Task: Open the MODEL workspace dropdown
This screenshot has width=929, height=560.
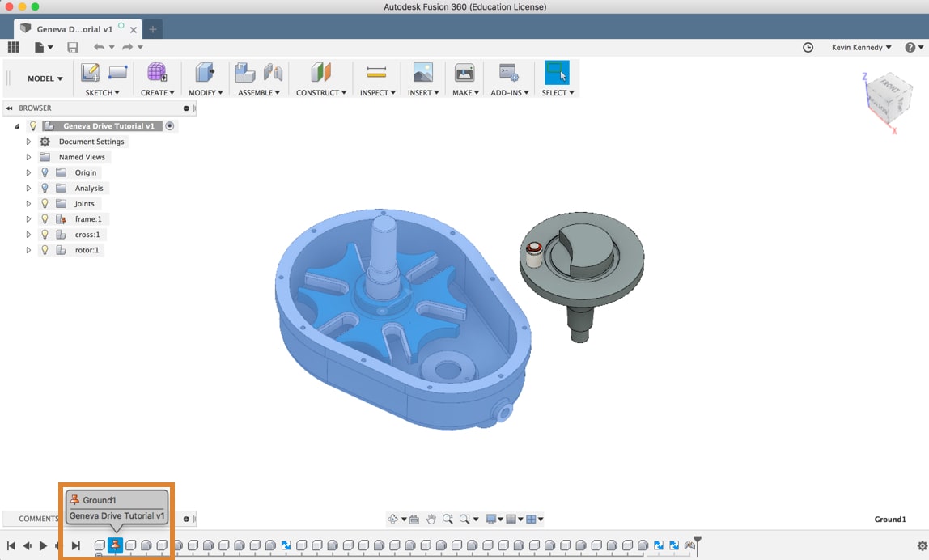Action: coord(45,78)
